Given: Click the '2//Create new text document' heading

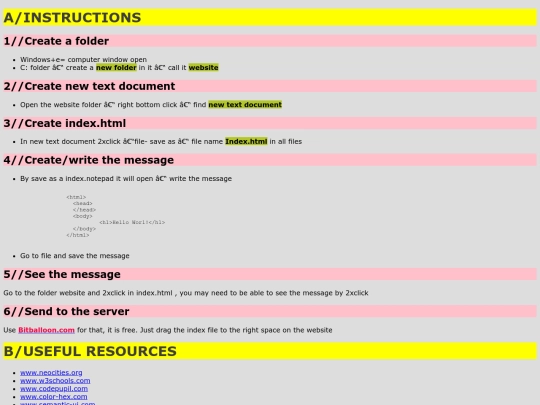Looking at the screenshot, I should pos(270,86).
